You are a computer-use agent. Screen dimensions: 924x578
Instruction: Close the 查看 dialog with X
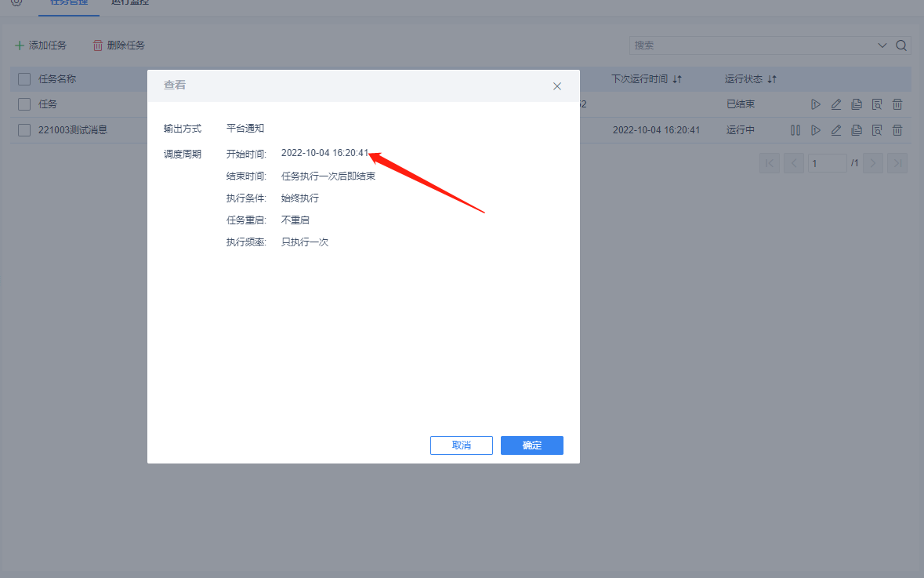click(557, 86)
